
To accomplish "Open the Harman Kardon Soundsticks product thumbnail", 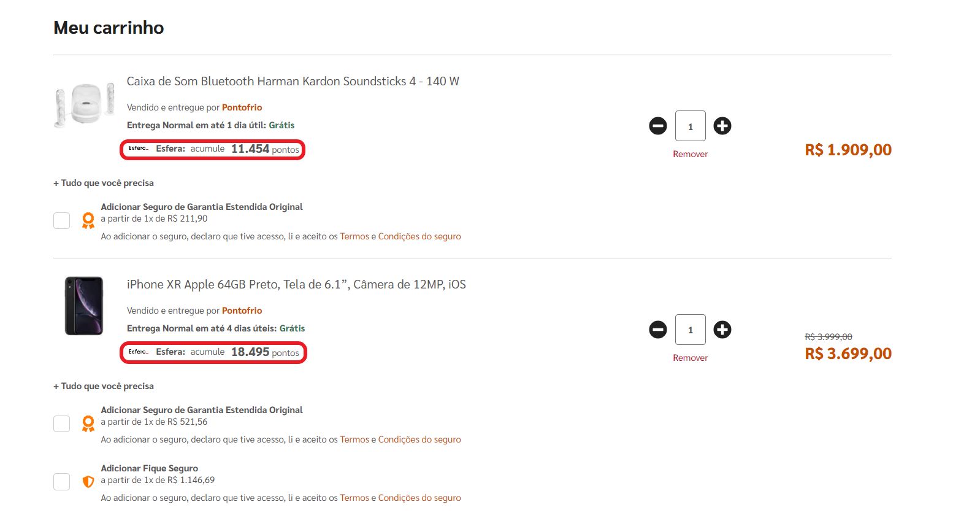I will point(85,104).
